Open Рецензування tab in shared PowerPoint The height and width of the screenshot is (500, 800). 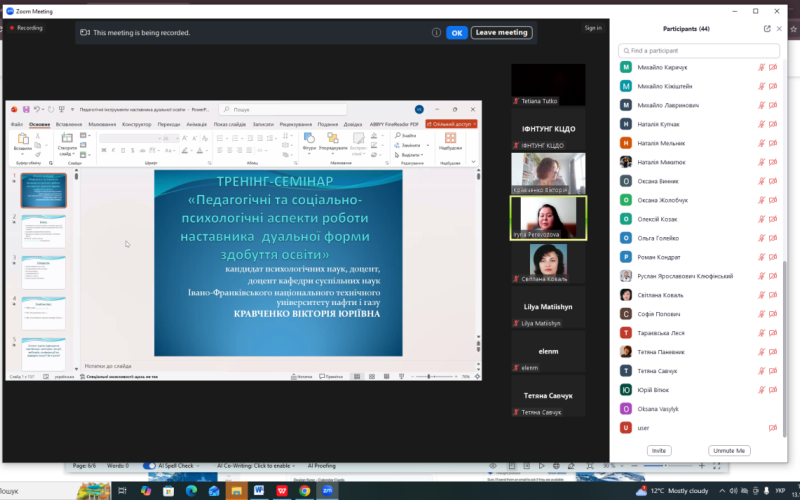point(295,124)
